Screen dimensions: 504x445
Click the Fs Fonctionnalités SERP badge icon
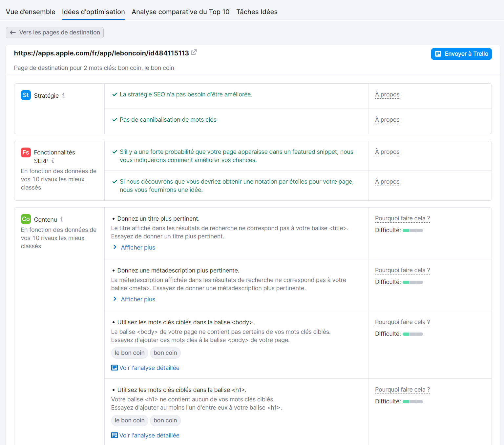click(26, 152)
